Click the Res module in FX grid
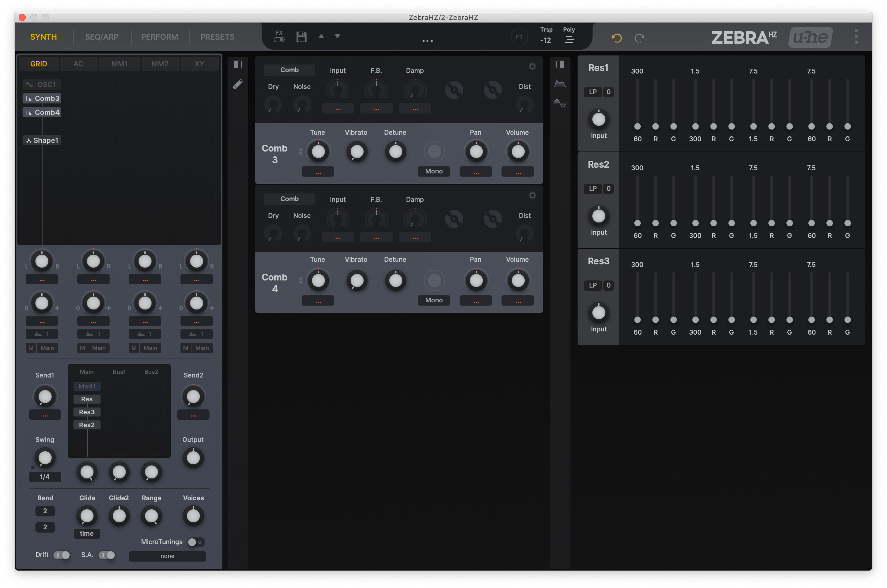 pyautogui.click(x=87, y=399)
